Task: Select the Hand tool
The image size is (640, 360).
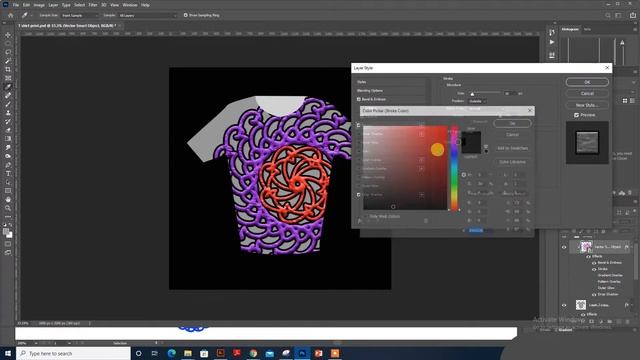Action: 8,200
